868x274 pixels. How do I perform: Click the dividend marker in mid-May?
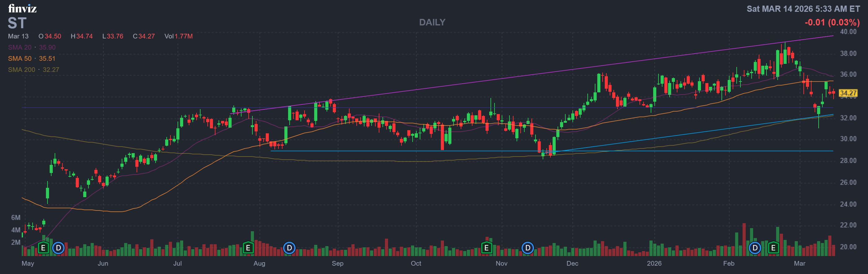point(59,248)
